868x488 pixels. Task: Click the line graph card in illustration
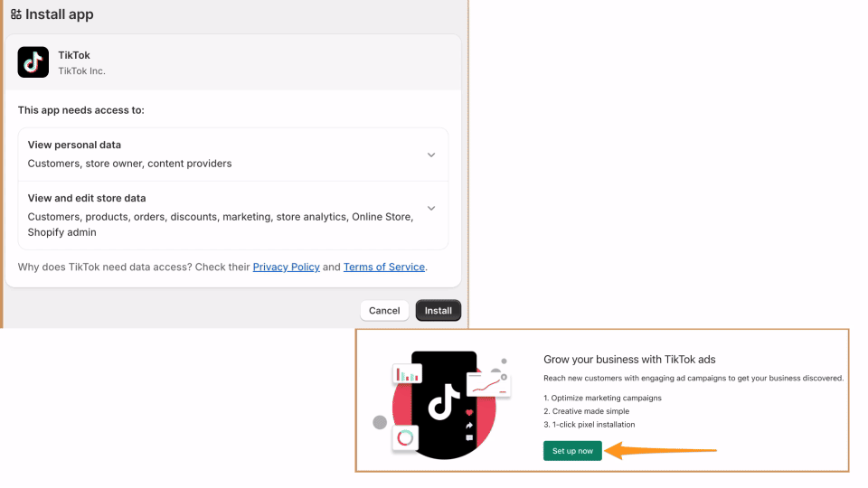pos(488,384)
